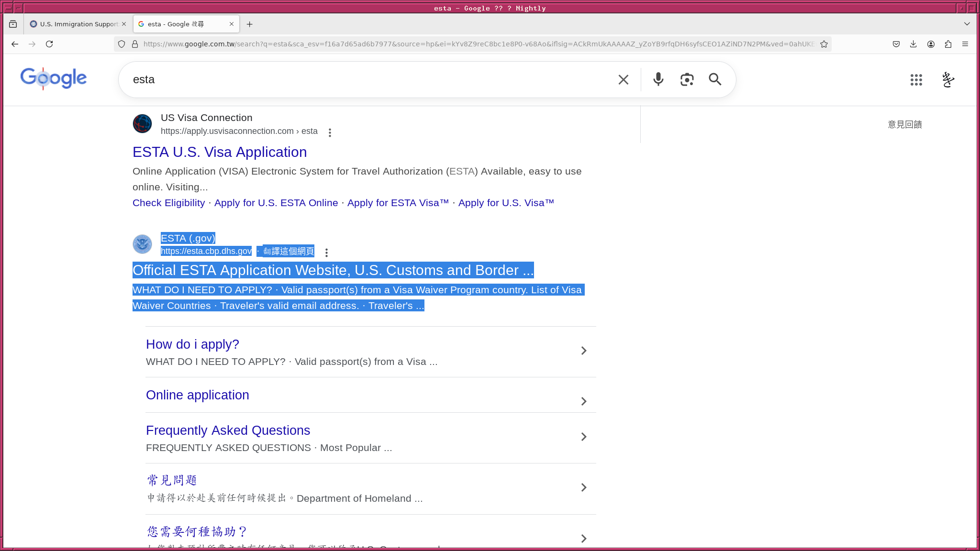Image resolution: width=980 pixels, height=551 pixels.
Task: Open Firefox downloads panel
Action: [x=913, y=44]
